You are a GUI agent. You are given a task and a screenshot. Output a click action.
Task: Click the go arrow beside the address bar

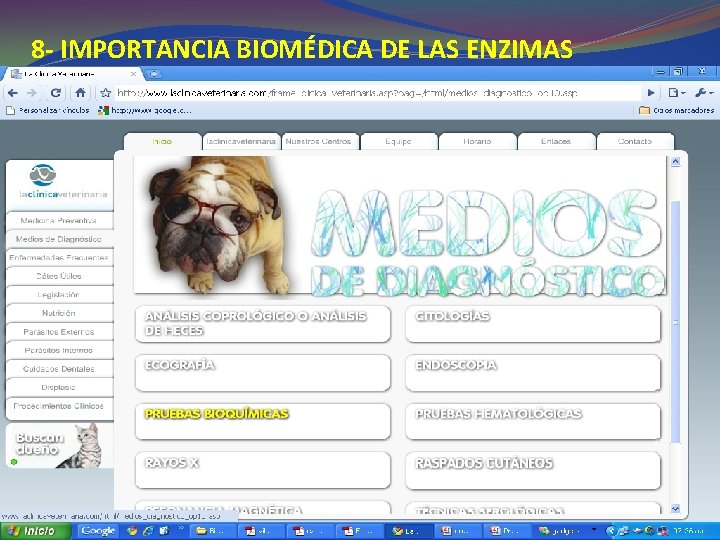tap(651, 93)
